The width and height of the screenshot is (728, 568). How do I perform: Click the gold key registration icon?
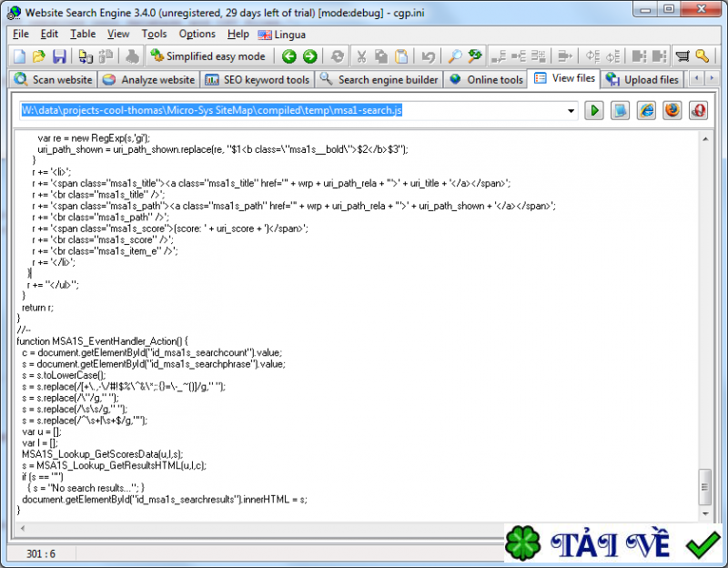703,56
